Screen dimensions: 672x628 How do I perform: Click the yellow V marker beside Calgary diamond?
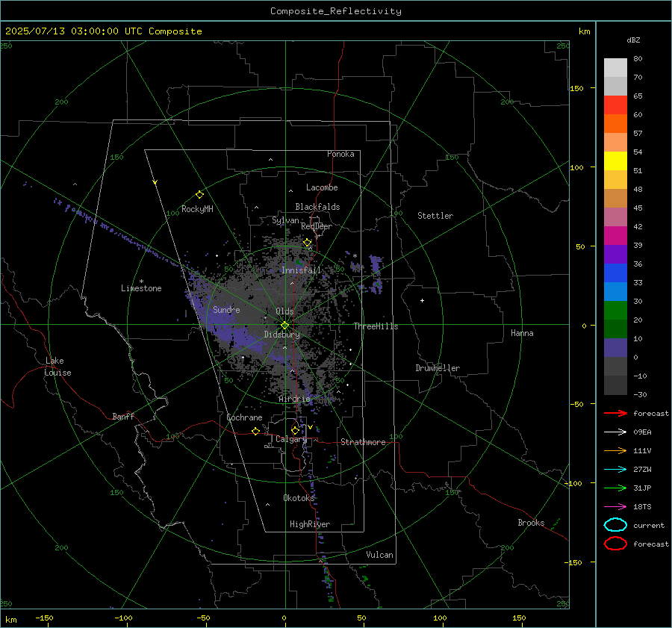pyautogui.click(x=310, y=427)
